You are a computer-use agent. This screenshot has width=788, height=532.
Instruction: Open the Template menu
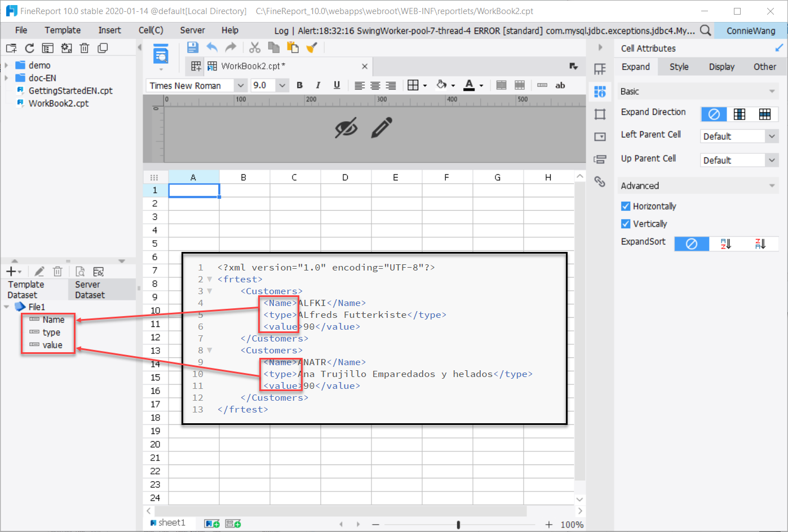62,30
